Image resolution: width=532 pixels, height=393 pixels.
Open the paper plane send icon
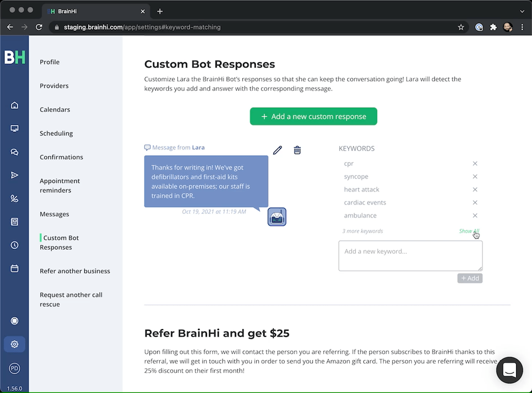(14, 175)
